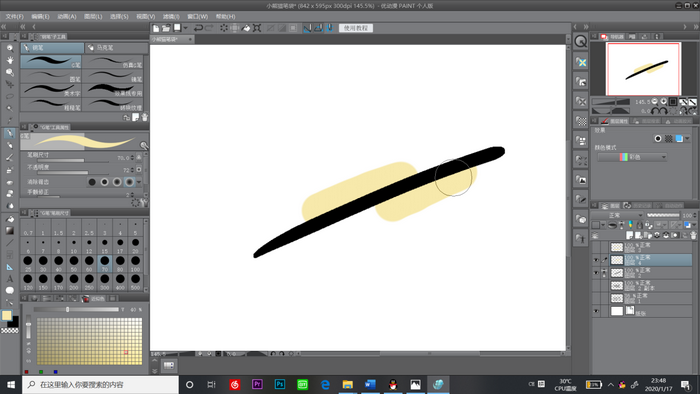Open the CLIP STUDIO quick access icon
The image size is (700, 394).
coord(580,41)
